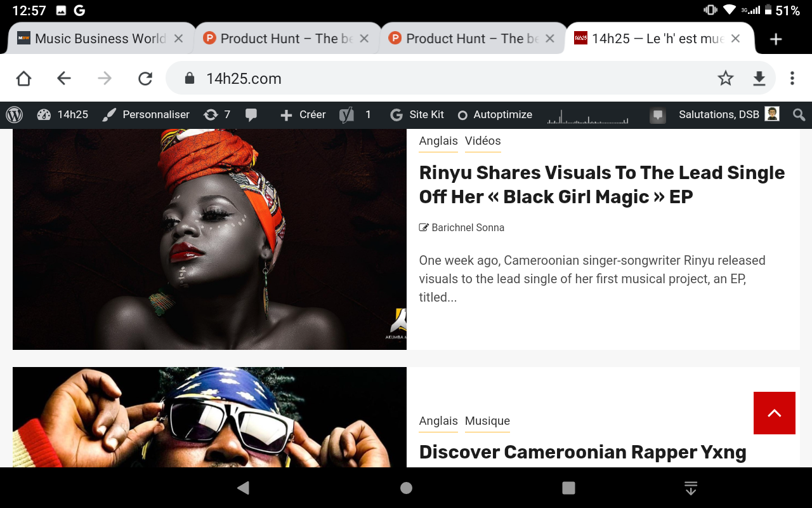The width and height of the screenshot is (812, 508).
Task: Click the Rinyu article excerpt text
Action: (x=593, y=279)
